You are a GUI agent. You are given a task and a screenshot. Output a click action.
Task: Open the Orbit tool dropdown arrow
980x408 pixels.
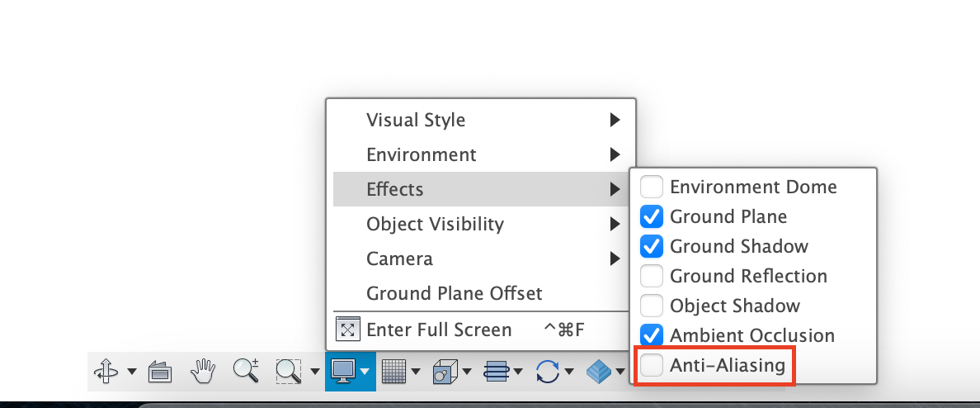pos(132,372)
